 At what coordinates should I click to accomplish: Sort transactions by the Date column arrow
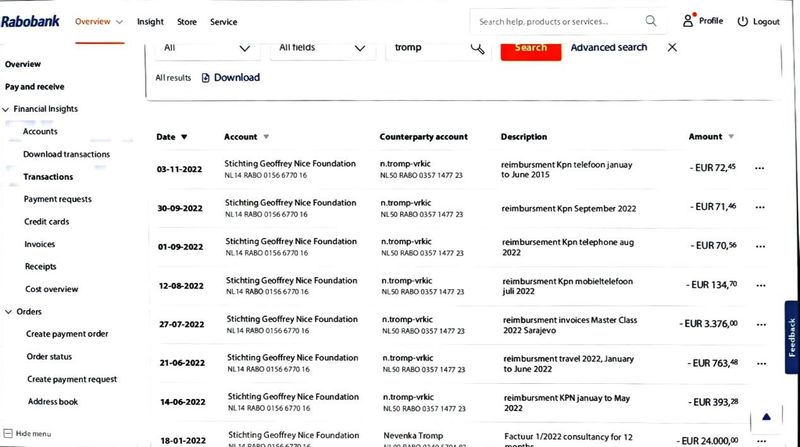click(x=184, y=137)
